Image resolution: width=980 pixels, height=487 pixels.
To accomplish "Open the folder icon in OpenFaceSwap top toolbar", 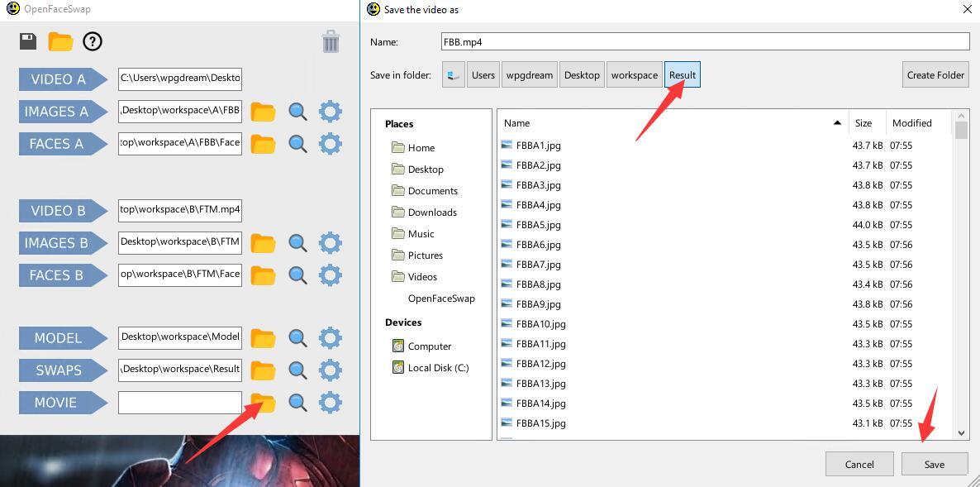I will 60,42.
